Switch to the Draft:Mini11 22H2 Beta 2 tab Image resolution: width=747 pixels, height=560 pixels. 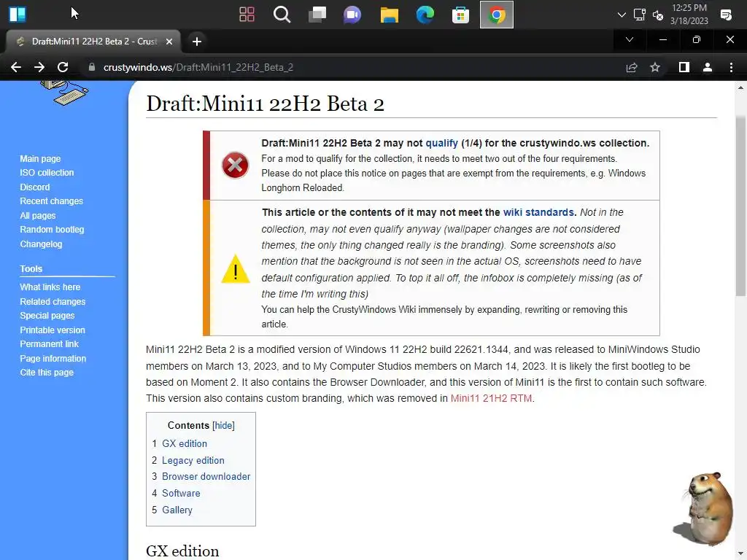tap(93, 42)
